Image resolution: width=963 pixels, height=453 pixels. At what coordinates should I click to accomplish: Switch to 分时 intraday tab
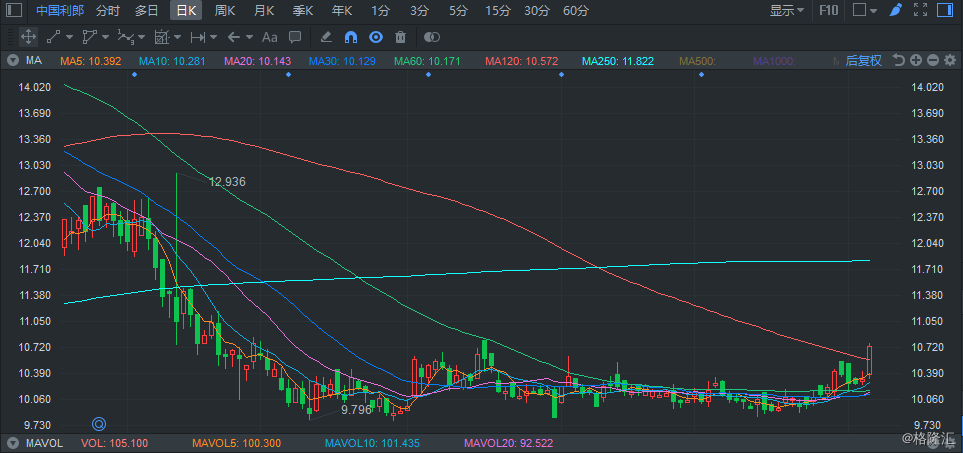(108, 10)
